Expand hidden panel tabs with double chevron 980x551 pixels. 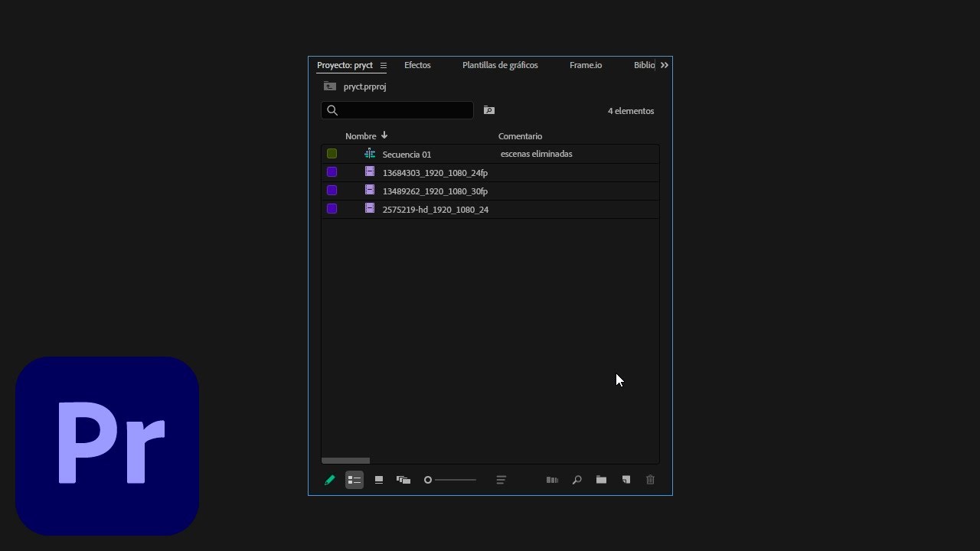point(665,66)
